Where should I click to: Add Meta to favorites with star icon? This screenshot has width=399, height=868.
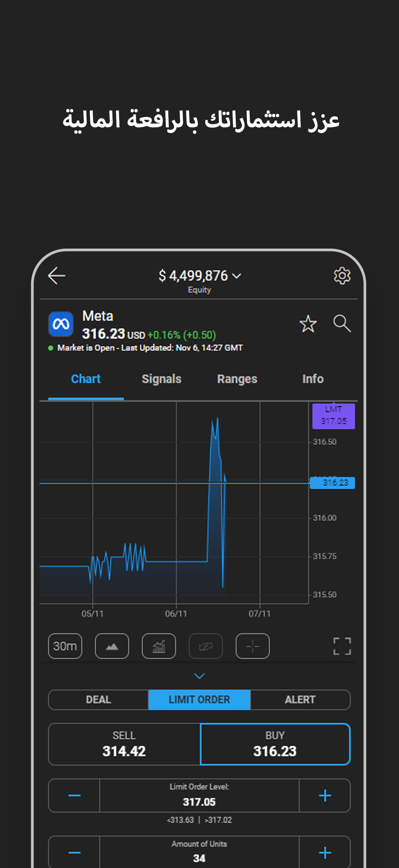308,324
